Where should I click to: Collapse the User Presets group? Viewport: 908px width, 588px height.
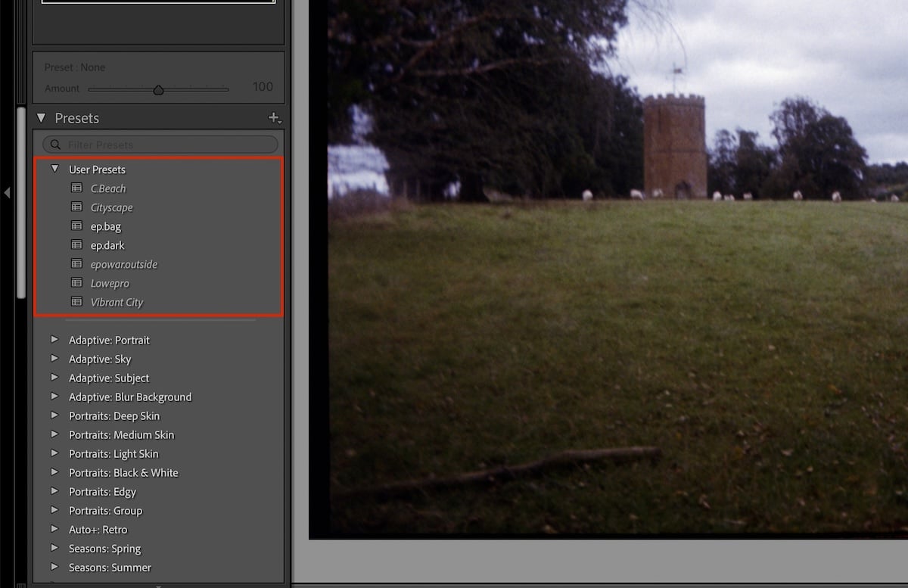click(54, 169)
